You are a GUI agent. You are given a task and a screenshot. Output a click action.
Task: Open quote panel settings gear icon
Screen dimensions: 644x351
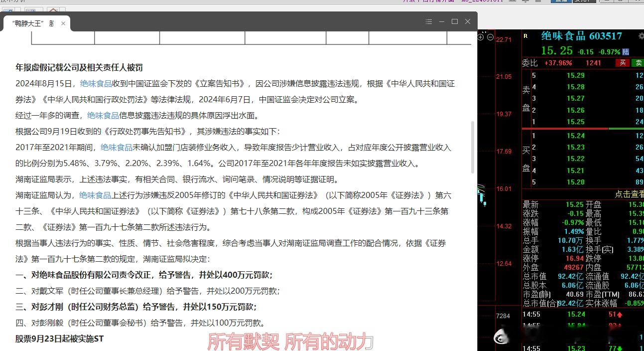click(641, 36)
